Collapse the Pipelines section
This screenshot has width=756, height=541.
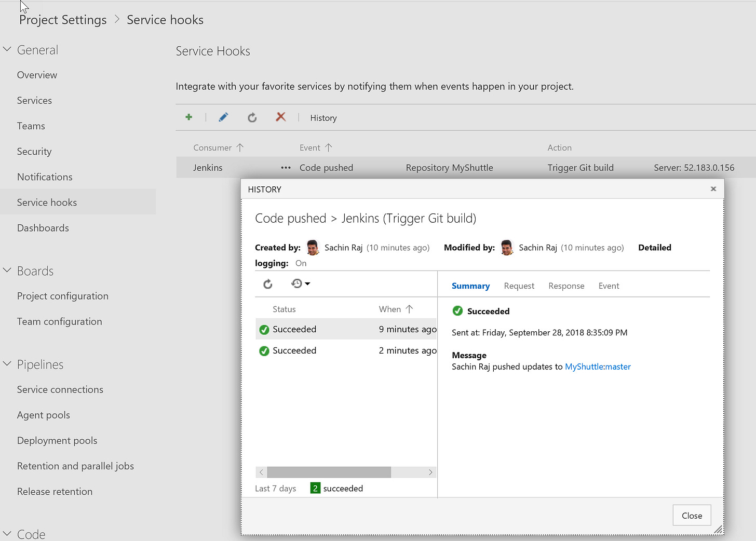pyautogui.click(x=7, y=364)
